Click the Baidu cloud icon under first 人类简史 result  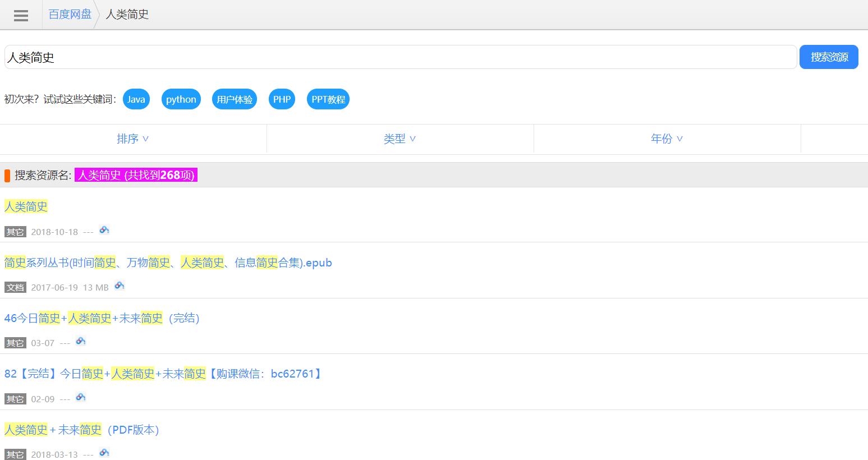(x=104, y=230)
